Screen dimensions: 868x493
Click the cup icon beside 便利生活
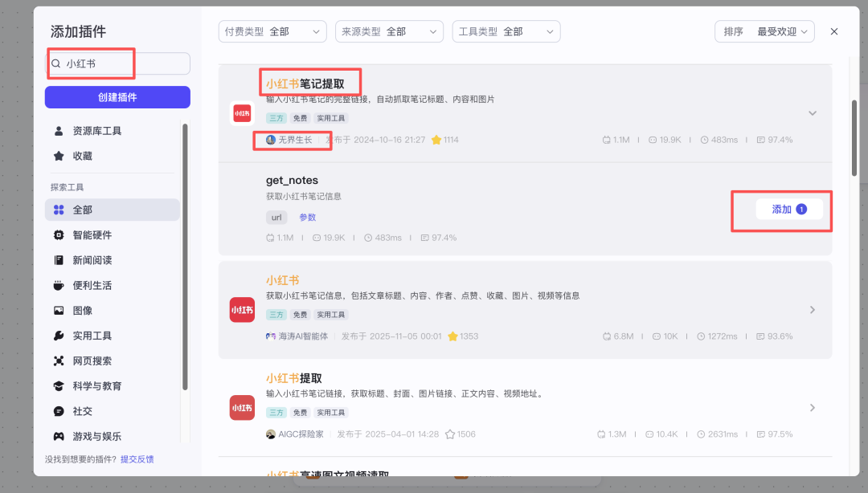pos(59,286)
